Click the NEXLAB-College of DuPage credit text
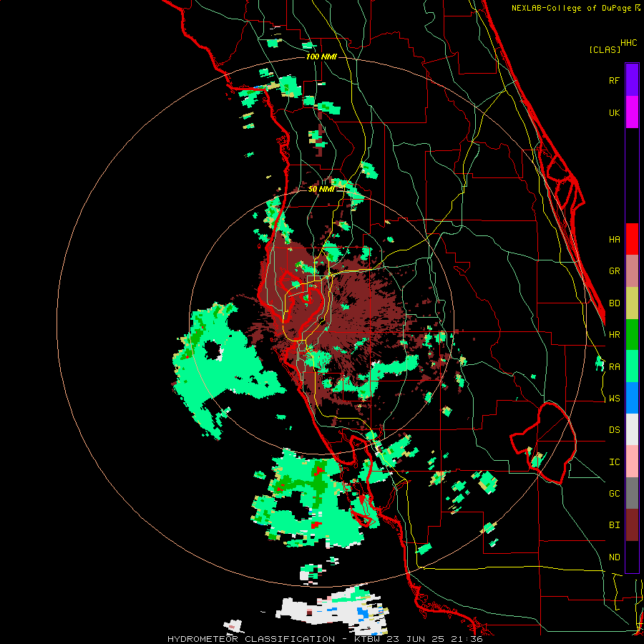The height and width of the screenshot is (644, 644). (572, 8)
